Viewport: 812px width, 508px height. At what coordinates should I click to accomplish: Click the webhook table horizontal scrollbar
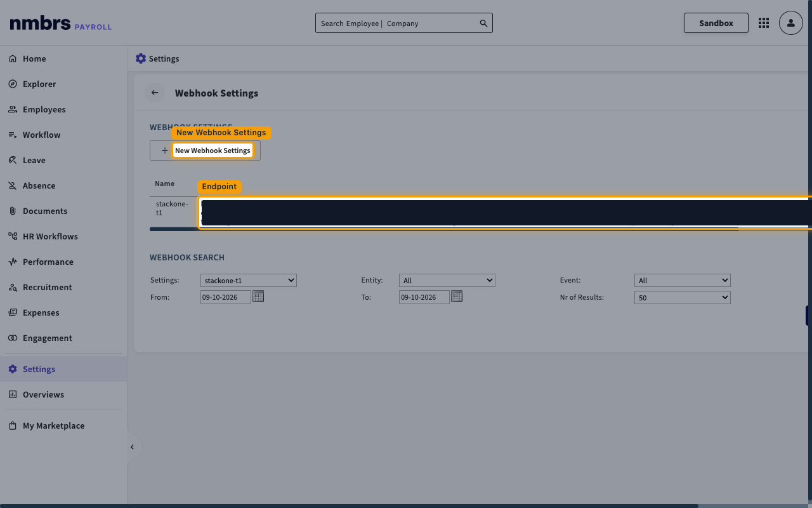pyautogui.click(x=444, y=229)
